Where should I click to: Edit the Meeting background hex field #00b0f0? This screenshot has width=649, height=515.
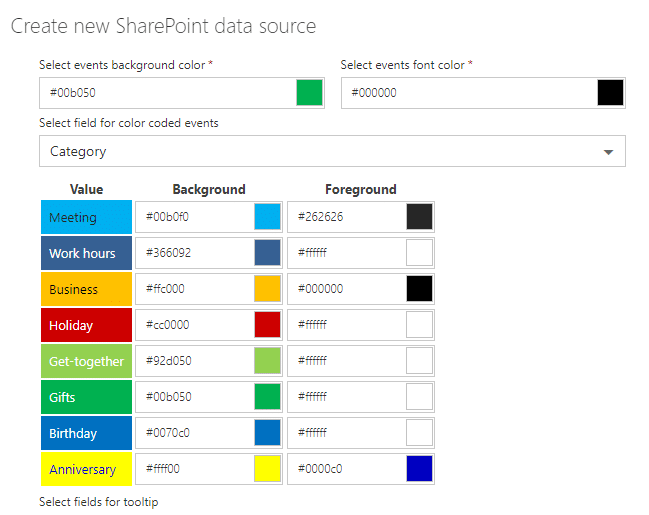(x=195, y=217)
